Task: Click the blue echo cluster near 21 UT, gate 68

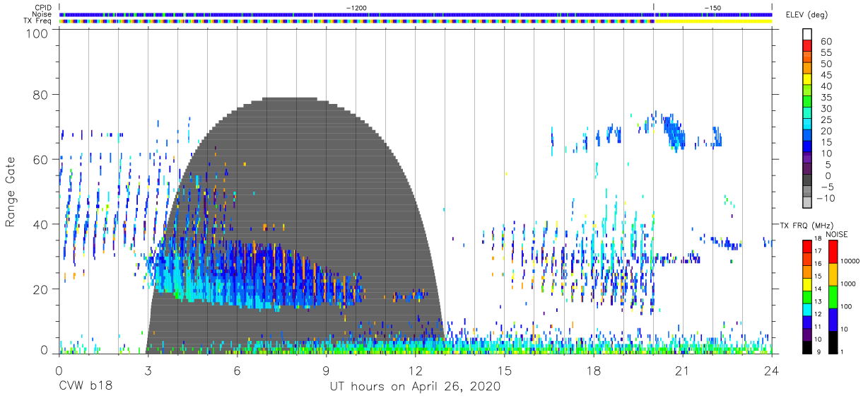Action: [x=676, y=133]
